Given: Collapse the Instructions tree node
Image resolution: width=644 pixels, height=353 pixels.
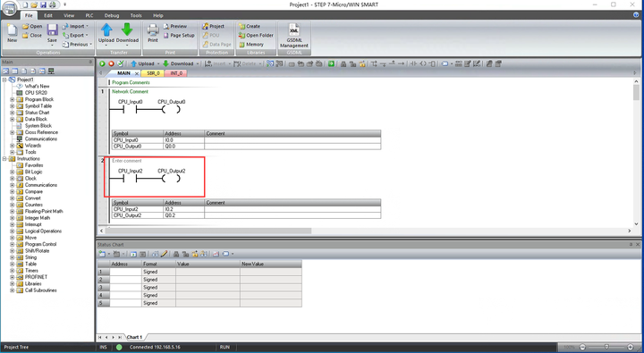Looking at the screenshot, I should tap(4, 158).
